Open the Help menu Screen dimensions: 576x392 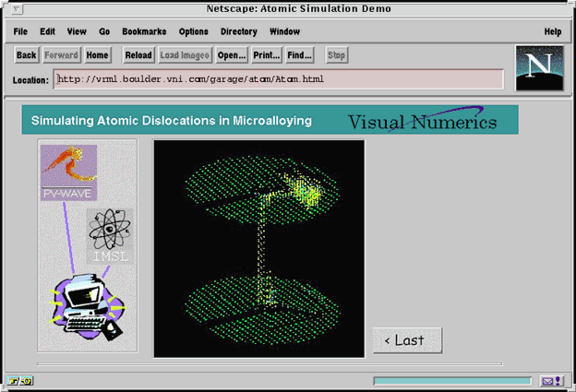click(553, 31)
